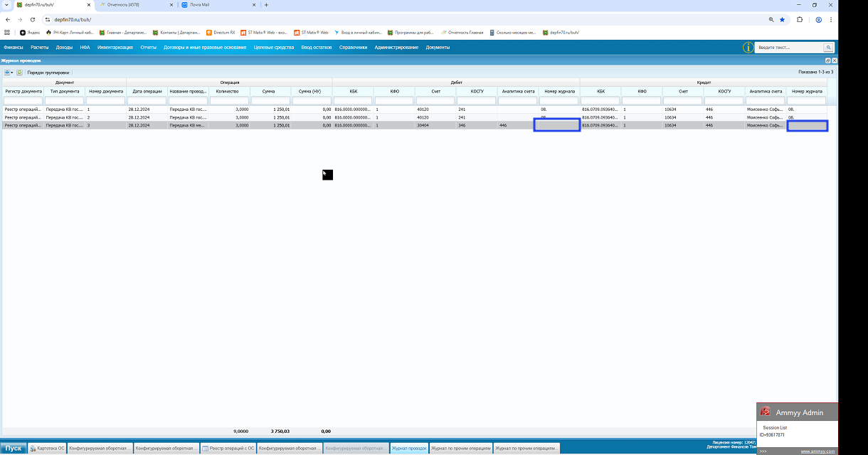The width and height of the screenshot is (868, 455).
Task: Click the browser address bar
Action: (x=406, y=19)
